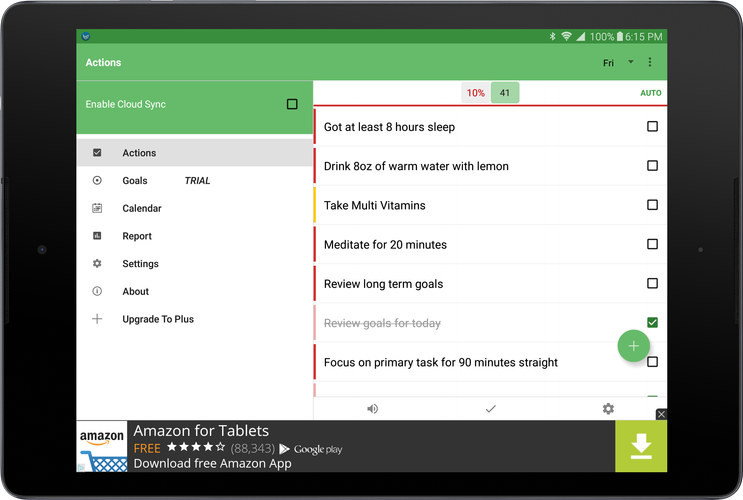Tap the Bluetooth status icon

coord(552,36)
